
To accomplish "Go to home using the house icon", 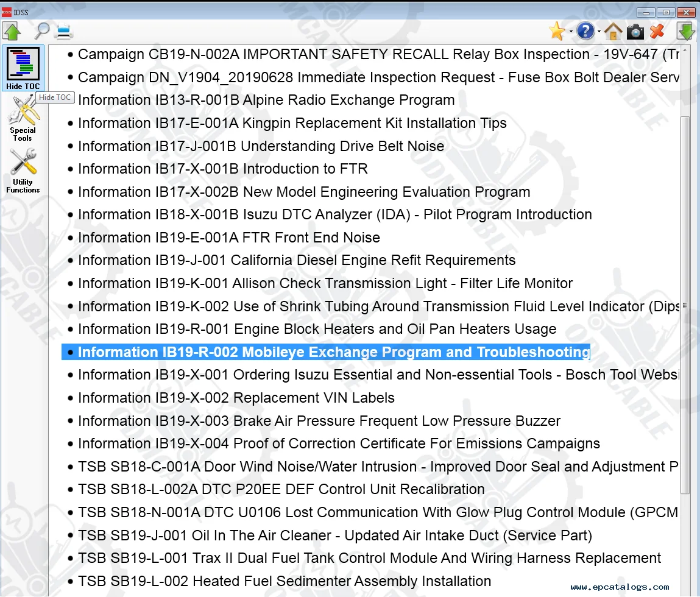I will pos(613,31).
